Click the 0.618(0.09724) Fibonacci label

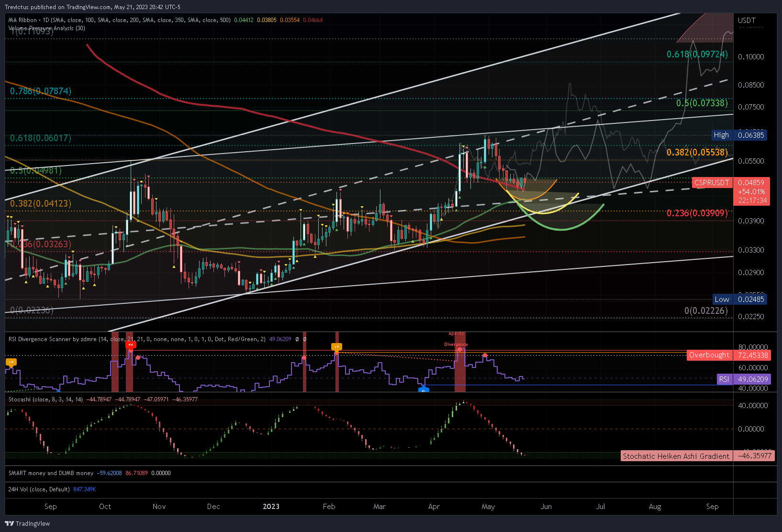[x=697, y=55]
